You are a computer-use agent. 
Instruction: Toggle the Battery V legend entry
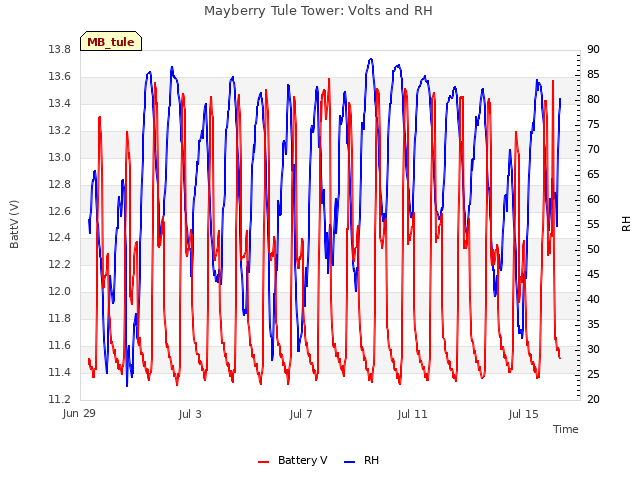[293, 460]
